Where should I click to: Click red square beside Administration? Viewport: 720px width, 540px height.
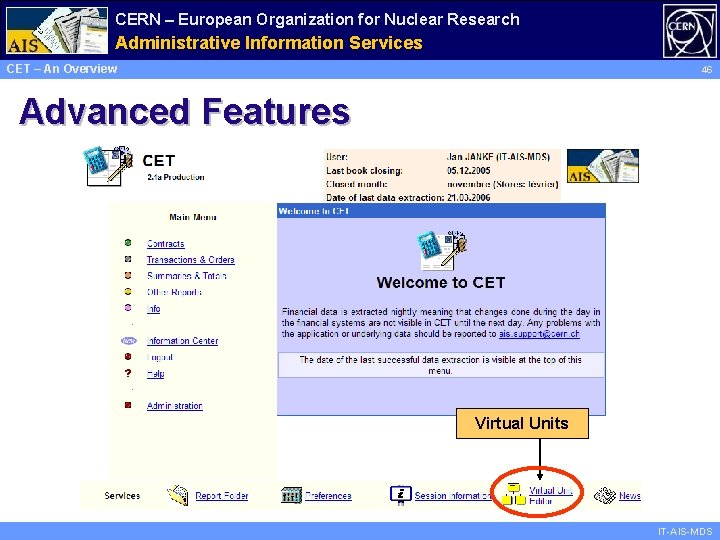pyautogui.click(x=128, y=405)
